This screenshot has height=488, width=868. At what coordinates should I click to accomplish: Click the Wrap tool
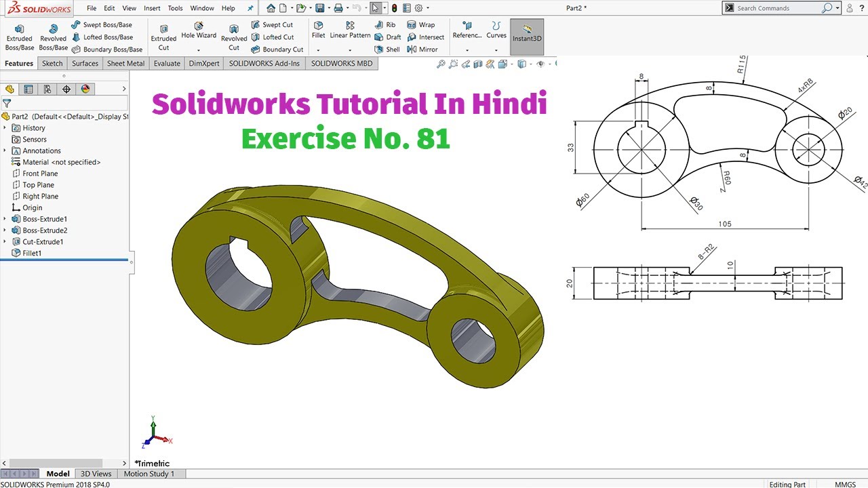[x=421, y=25]
